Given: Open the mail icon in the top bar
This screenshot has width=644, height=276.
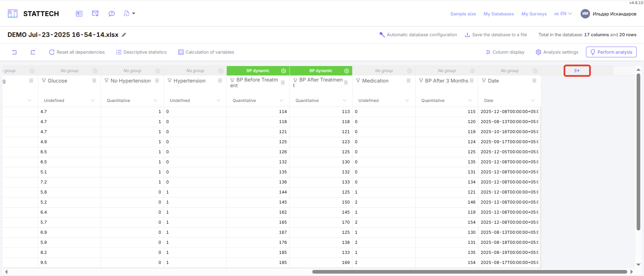Looking at the screenshot, I should 95,13.
